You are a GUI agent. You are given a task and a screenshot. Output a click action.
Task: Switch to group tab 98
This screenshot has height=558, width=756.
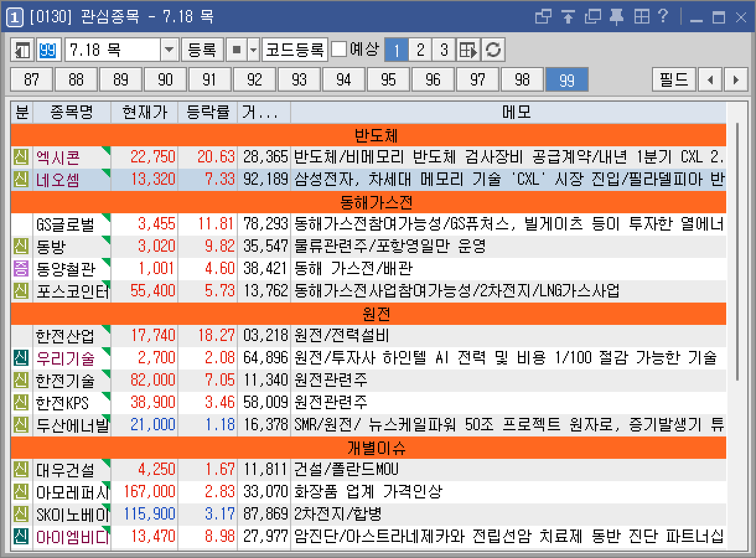click(522, 79)
